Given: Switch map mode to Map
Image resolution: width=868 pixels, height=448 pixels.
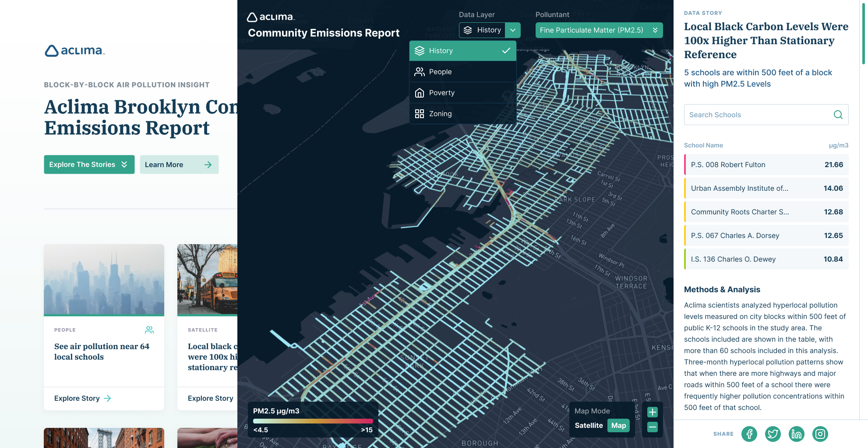Looking at the screenshot, I should 618,425.
